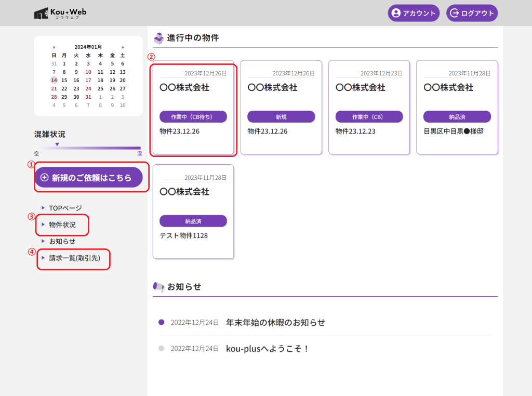532x396 pixels.
Task: Open the テスト物件1128 property card
Action: pos(193,211)
